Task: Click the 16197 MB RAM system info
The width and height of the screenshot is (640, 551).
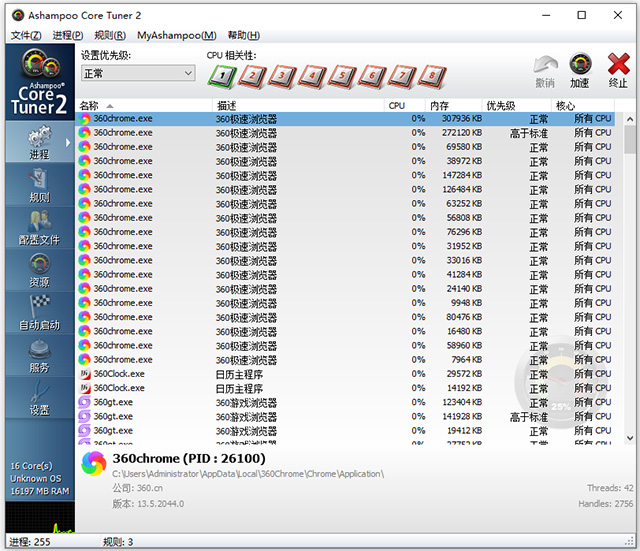Action: click(x=40, y=491)
